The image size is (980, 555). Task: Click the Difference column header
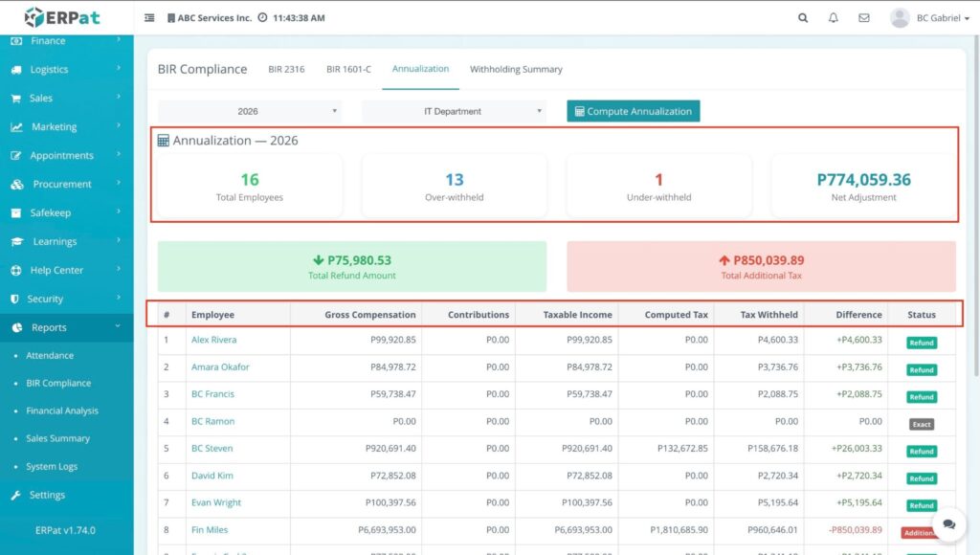pos(857,314)
